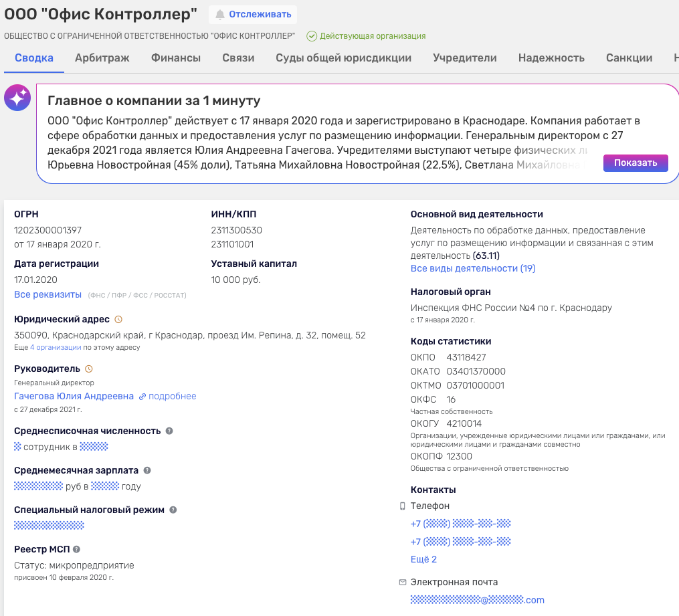Expand Все реквизиты details
The width and height of the screenshot is (679, 616).
coord(47,294)
